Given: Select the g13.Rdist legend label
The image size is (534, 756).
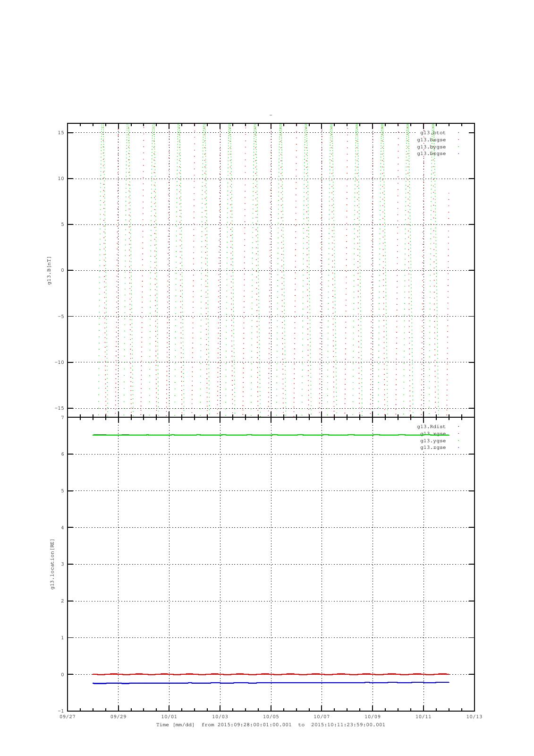Looking at the screenshot, I should pos(431,427).
